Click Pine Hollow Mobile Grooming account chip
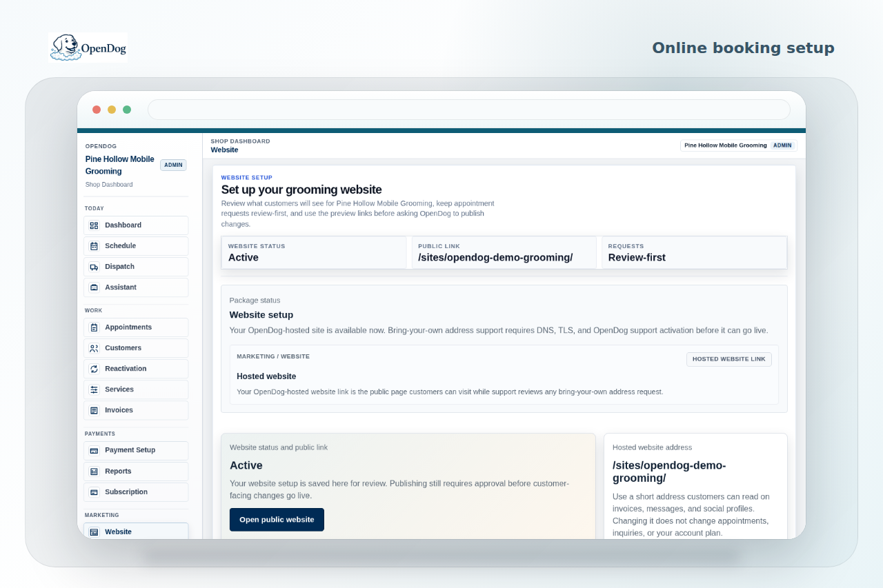 click(738, 145)
